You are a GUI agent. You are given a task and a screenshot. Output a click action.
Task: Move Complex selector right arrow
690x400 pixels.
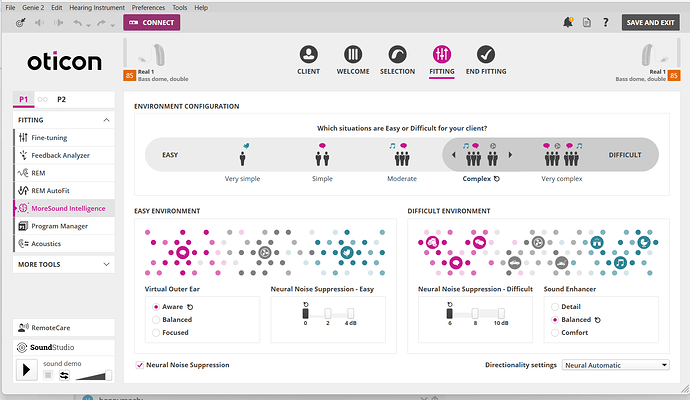(510, 155)
